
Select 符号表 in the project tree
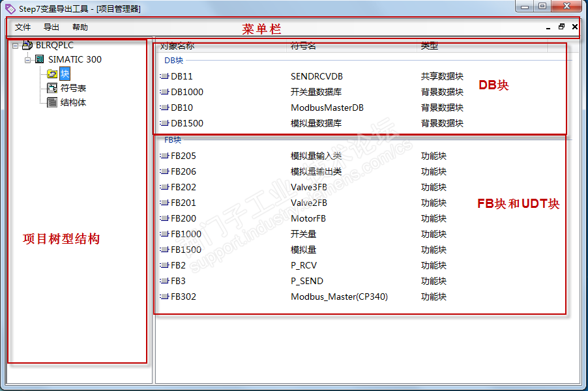click(x=73, y=88)
